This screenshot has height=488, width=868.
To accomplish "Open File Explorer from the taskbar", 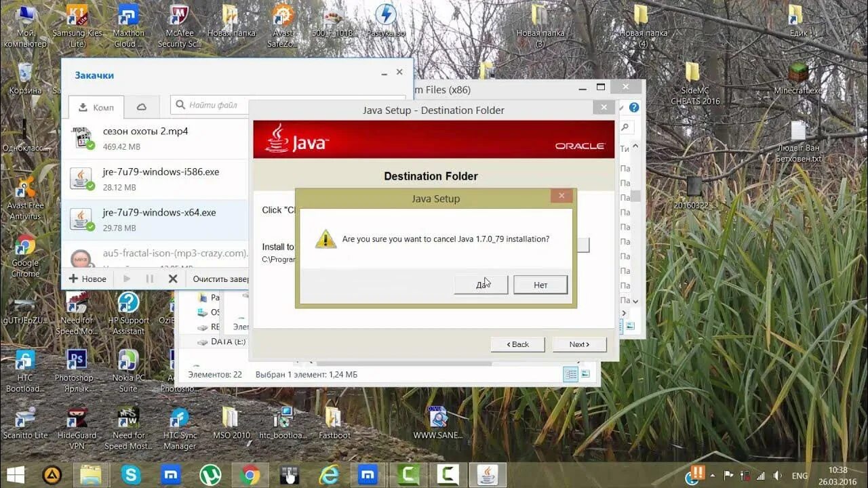I will coord(91,475).
